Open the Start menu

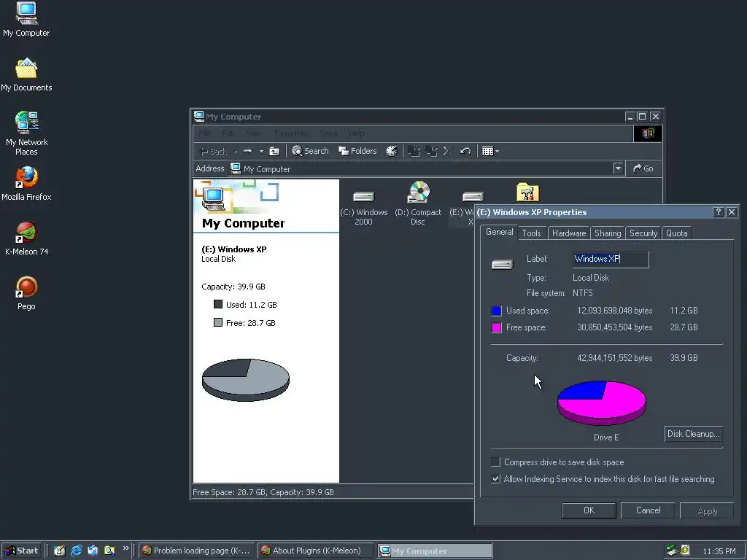21,551
